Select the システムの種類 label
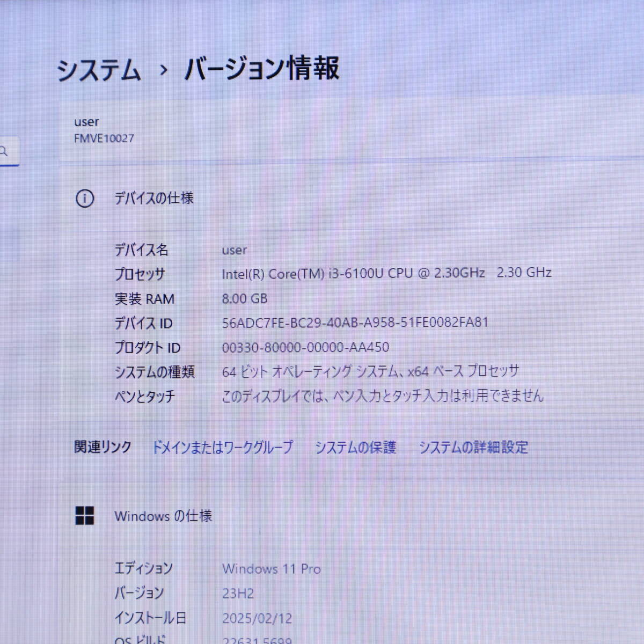 tap(155, 372)
